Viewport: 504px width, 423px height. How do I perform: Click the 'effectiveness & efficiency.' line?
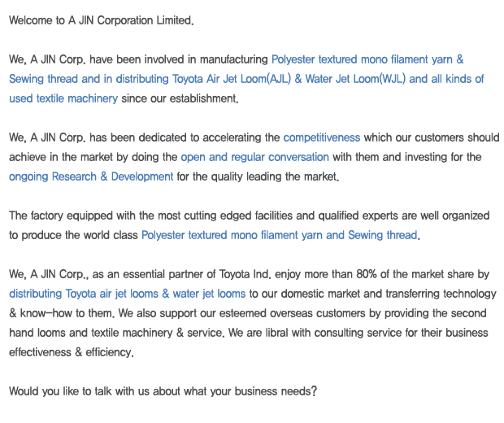click(x=72, y=352)
